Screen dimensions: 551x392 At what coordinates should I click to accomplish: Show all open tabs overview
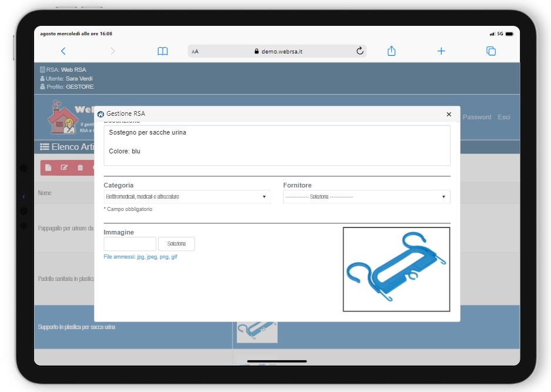[x=491, y=51]
